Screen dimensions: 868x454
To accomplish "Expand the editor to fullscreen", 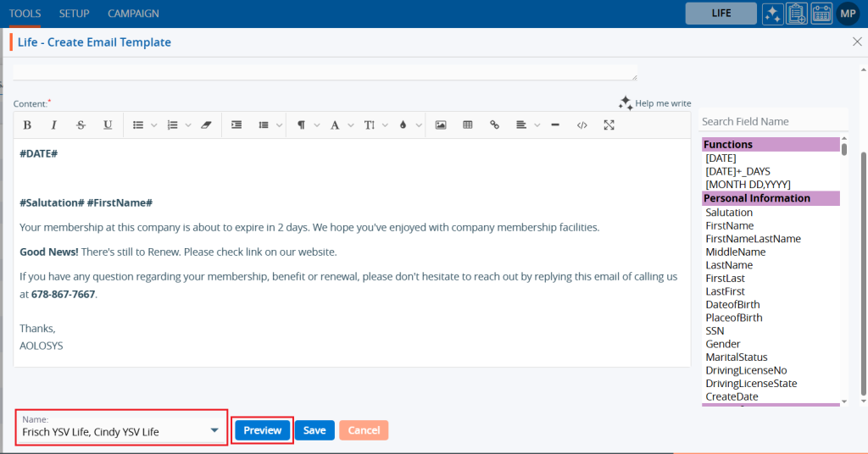I will pyautogui.click(x=609, y=125).
